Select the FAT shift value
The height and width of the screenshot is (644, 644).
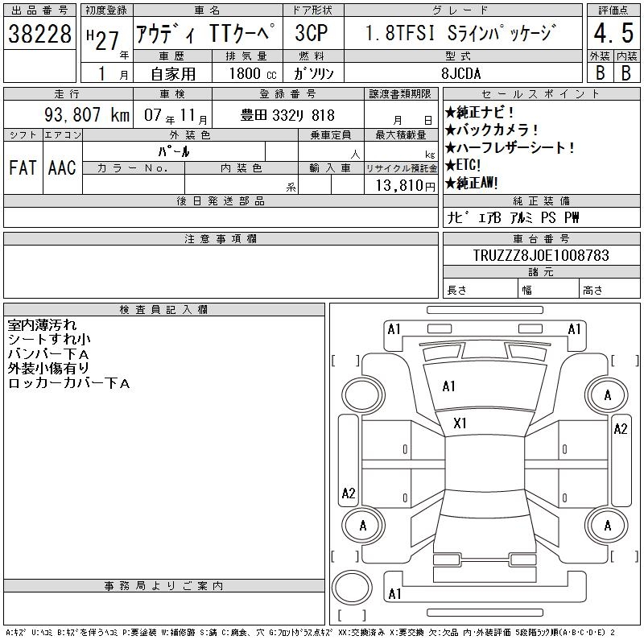(23, 167)
